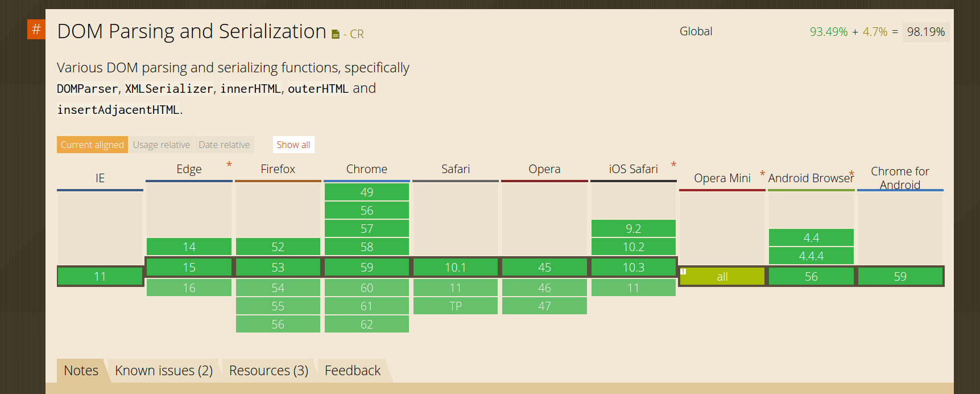Open the spec document icon beside CR
The image size is (980, 394).
click(x=336, y=35)
